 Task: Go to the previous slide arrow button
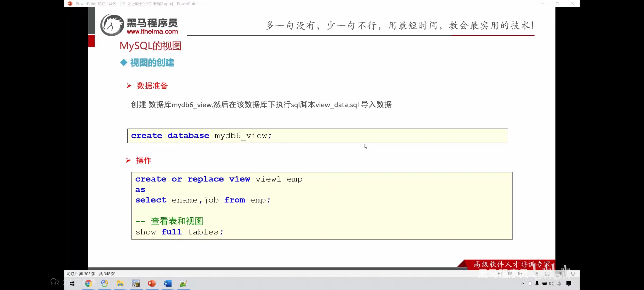pos(500,273)
